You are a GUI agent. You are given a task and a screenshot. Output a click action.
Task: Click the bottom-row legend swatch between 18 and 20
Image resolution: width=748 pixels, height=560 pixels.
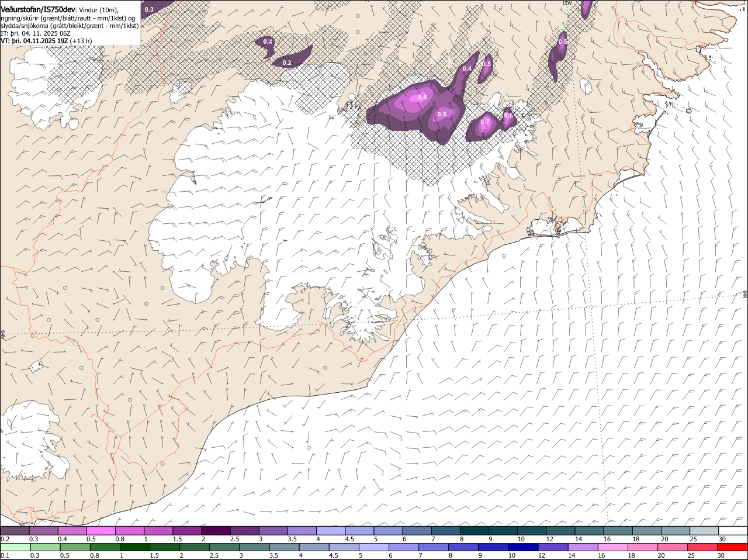click(643, 547)
